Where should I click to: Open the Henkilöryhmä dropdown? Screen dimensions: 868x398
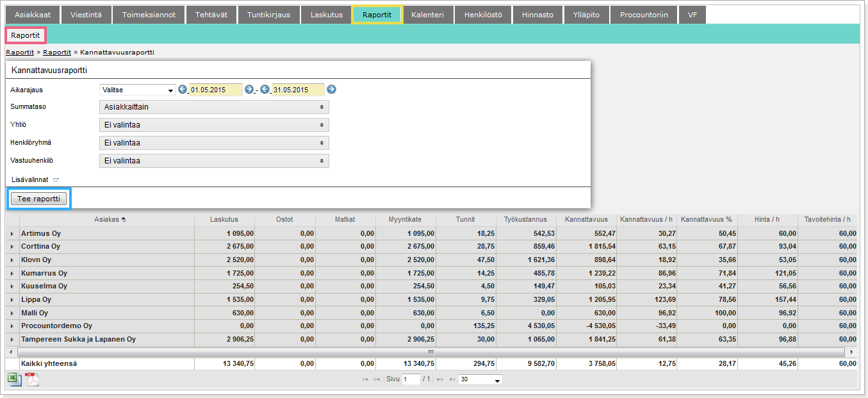(x=214, y=143)
